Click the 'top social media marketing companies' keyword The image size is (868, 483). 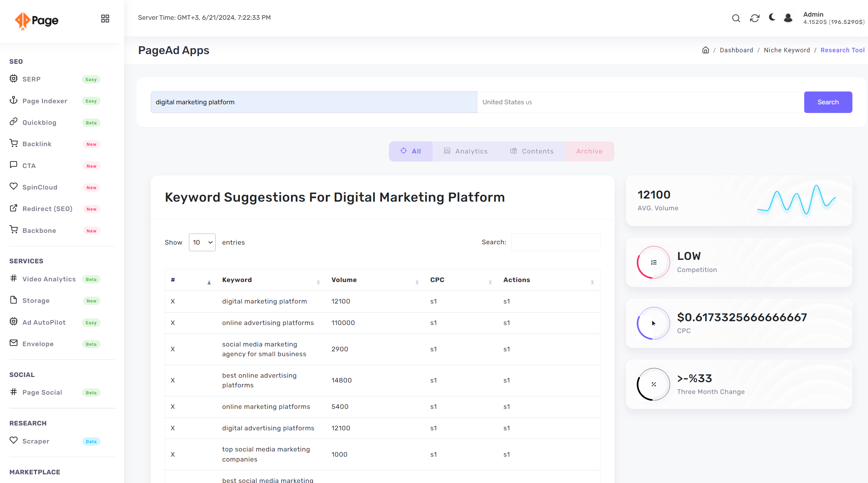266,454
